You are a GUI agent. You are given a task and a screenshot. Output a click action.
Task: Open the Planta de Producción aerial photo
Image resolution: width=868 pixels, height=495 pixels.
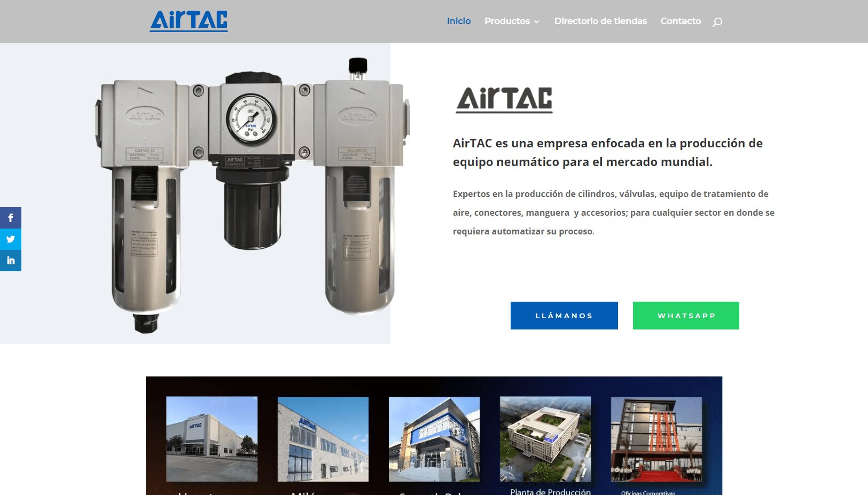click(545, 438)
